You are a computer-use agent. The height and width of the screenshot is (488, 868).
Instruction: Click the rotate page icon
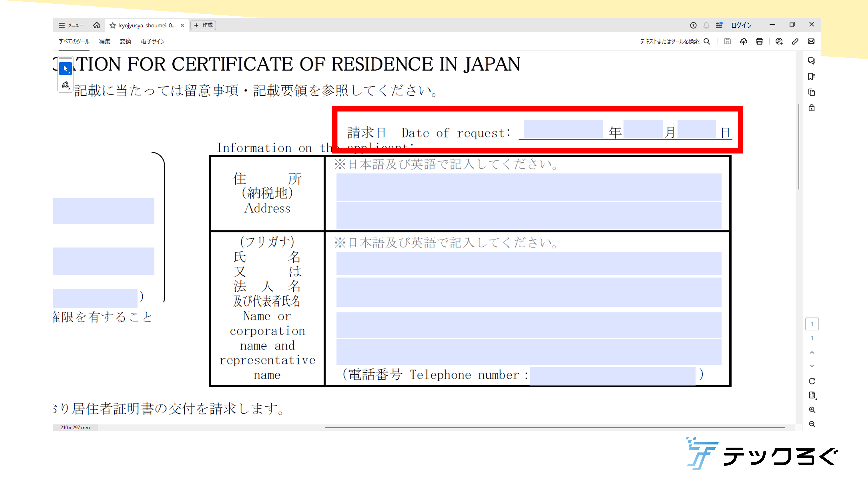point(812,381)
